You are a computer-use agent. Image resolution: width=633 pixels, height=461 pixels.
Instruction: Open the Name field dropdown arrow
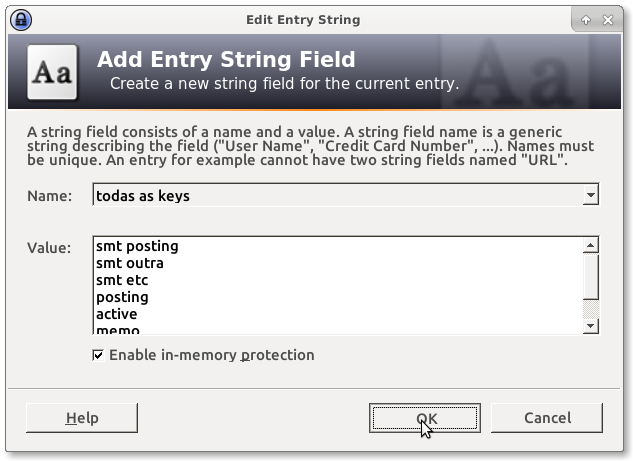[x=591, y=196]
